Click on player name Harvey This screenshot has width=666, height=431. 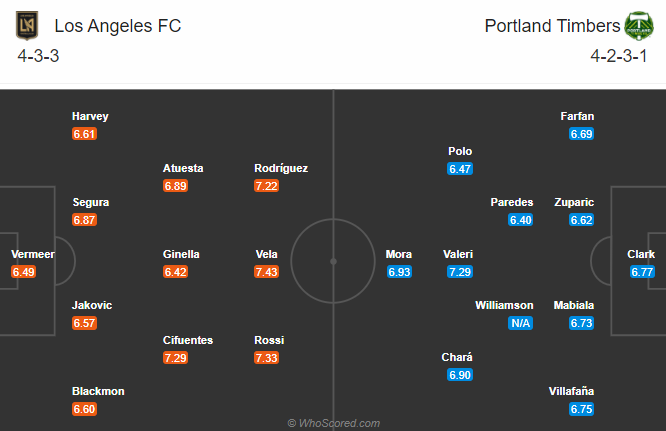point(90,116)
